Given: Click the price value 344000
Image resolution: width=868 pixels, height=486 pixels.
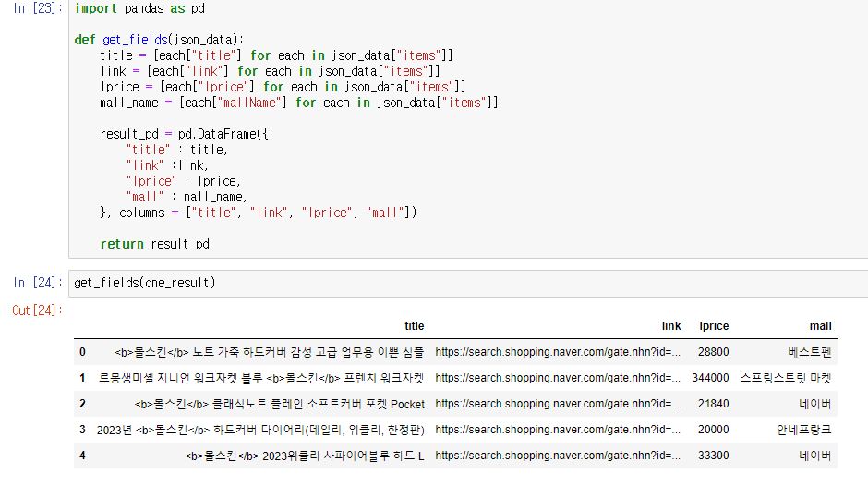Looking at the screenshot, I should [x=710, y=378].
